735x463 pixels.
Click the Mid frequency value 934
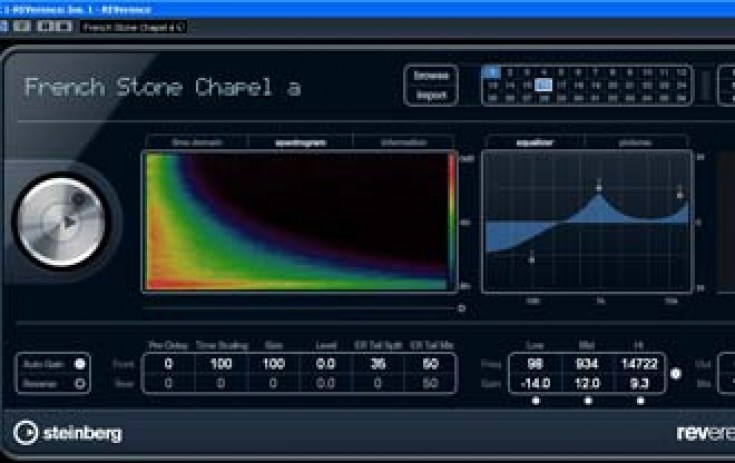[x=587, y=364]
